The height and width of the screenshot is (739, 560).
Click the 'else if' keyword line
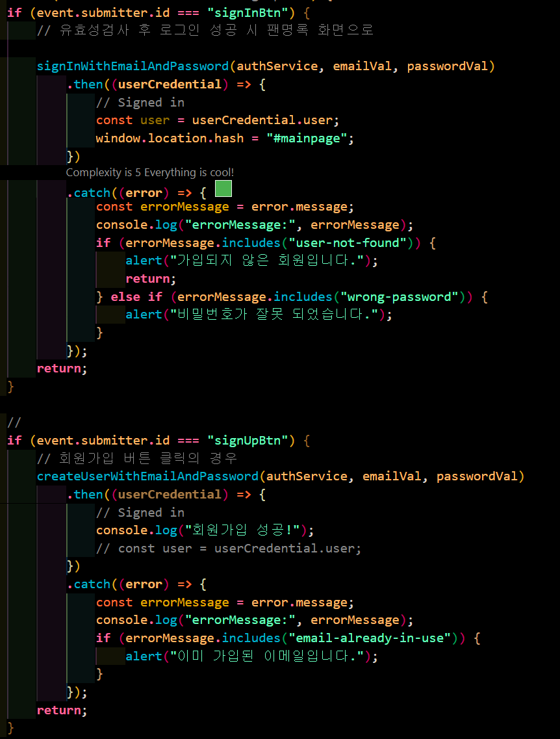pos(292,297)
